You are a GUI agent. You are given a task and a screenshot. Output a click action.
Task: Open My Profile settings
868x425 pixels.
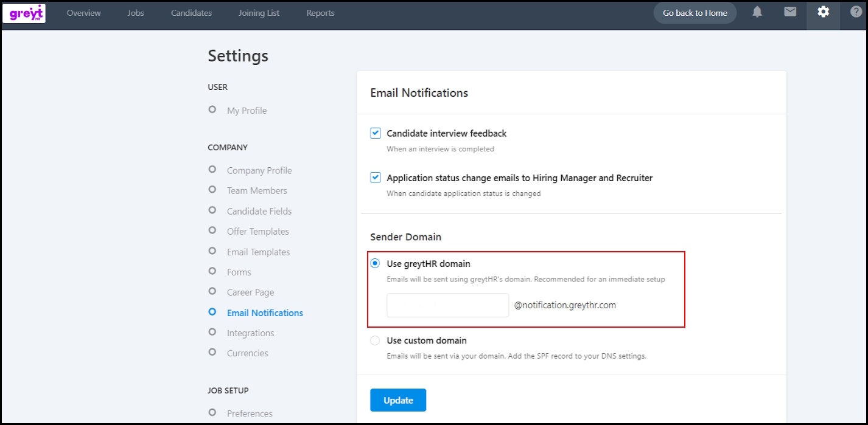(x=247, y=111)
